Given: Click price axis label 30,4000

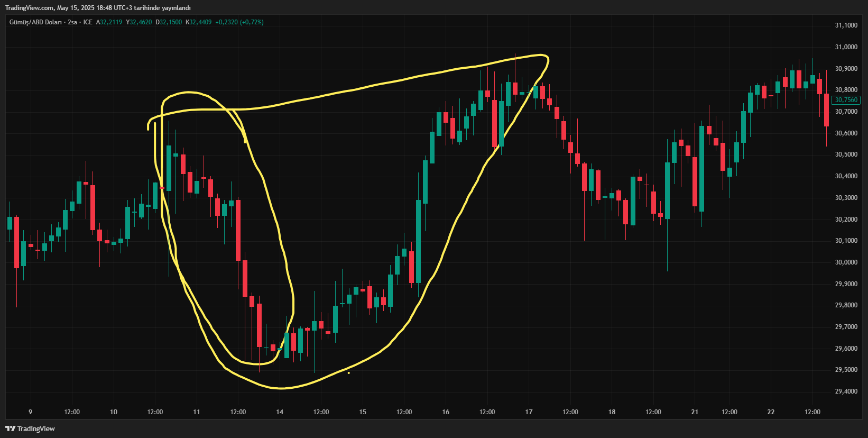Looking at the screenshot, I should [x=846, y=176].
